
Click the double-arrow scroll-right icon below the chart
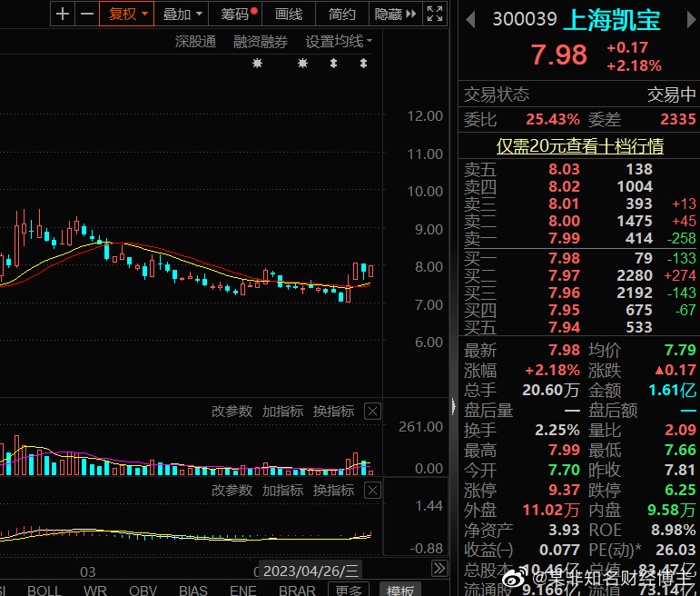(439, 569)
